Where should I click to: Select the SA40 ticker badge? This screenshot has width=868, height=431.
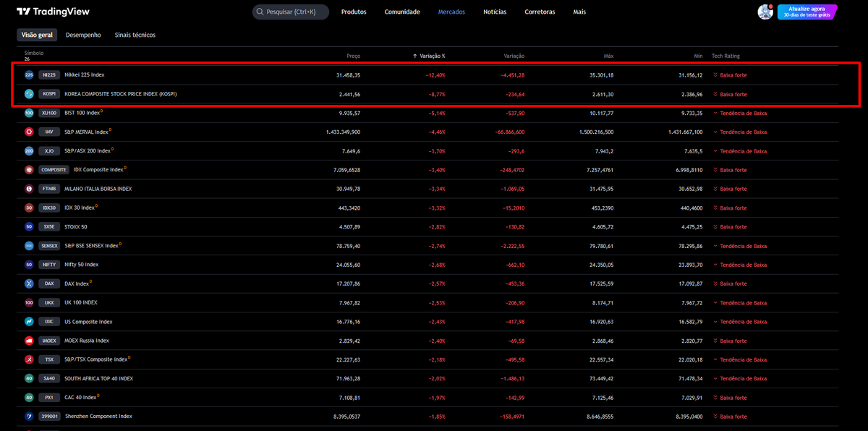tap(49, 378)
